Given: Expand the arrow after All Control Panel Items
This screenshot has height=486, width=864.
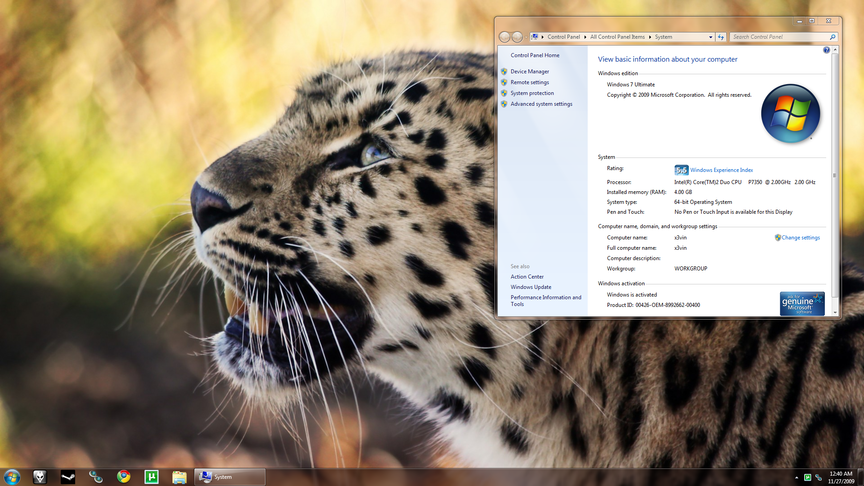Looking at the screenshot, I should [x=650, y=37].
